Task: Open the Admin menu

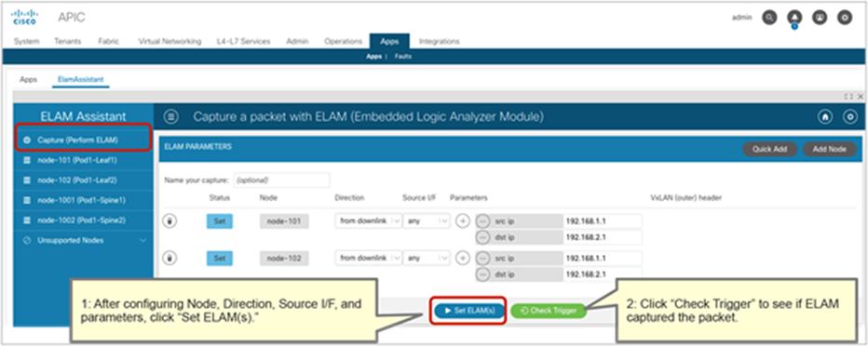Action: (297, 42)
